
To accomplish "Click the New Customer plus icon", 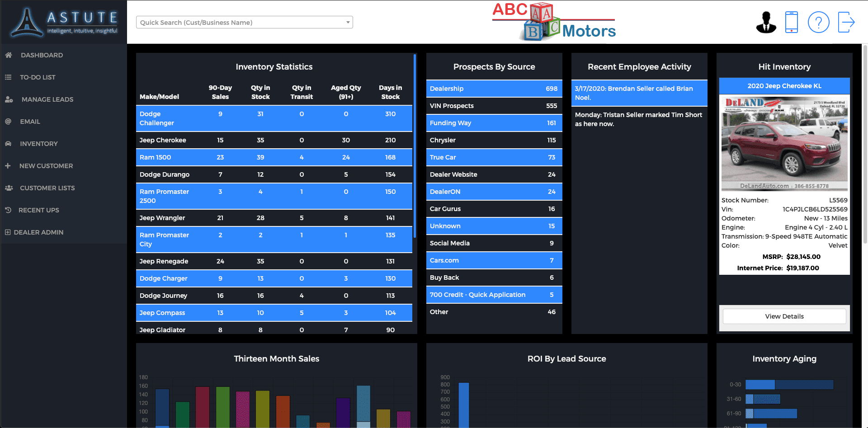I will [8, 166].
